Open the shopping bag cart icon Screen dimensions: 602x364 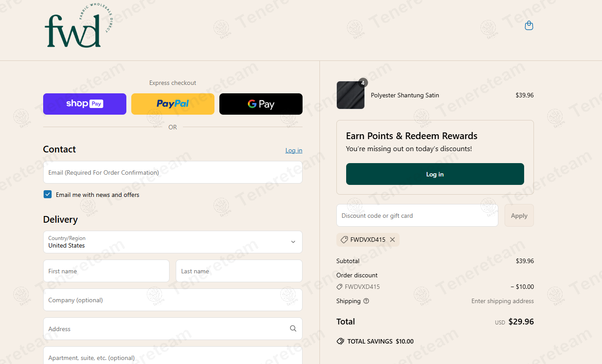tap(529, 26)
